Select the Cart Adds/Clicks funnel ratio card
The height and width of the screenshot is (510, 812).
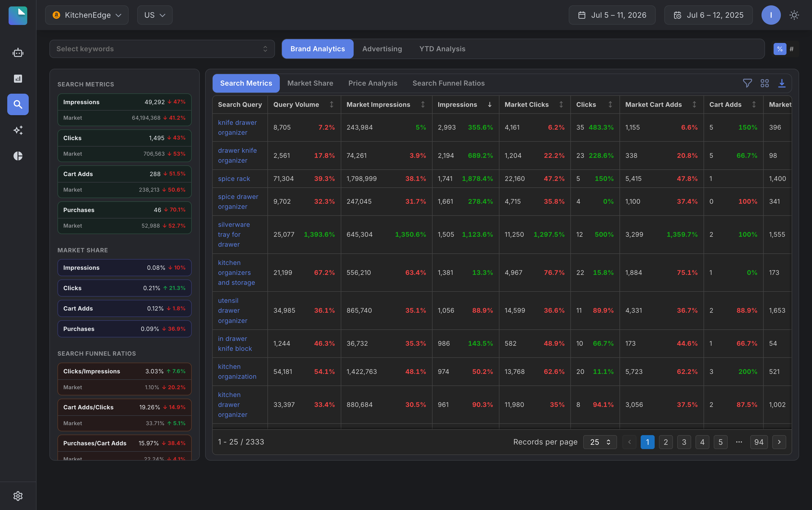124,415
